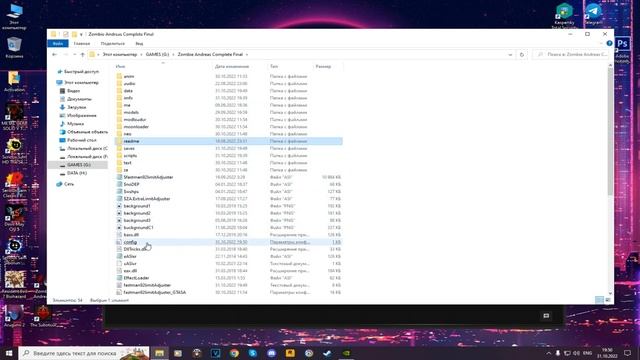This screenshot has height=360, width=640.
Task: Open the notification center icon
Action: click(x=627, y=353)
